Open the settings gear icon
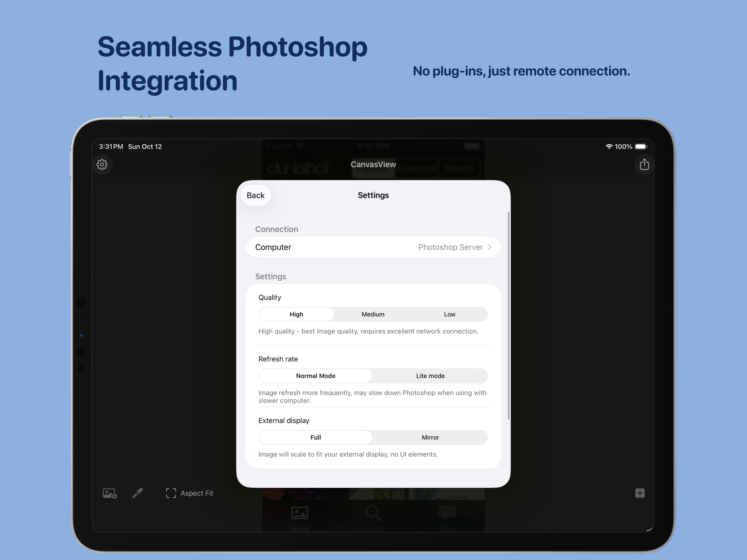Viewport: 747px width, 560px height. 102,165
